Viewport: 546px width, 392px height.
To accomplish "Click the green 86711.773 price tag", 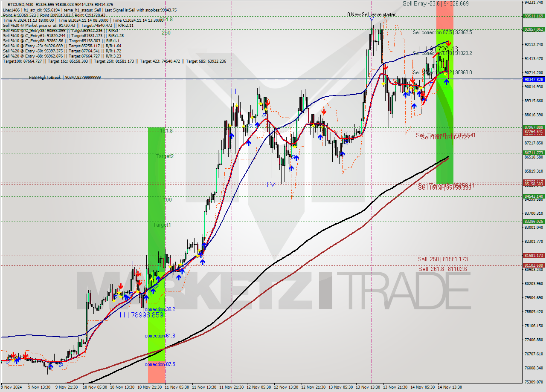I will [x=534, y=153].
